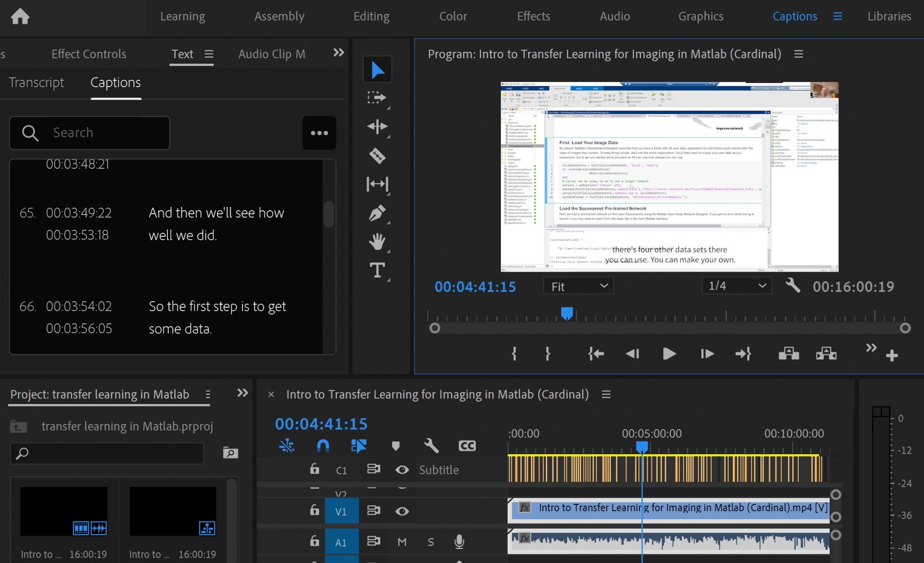This screenshot has width=924, height=563.
Task: Hide the Subtitle track with eye icon
Action: point(402,470)
